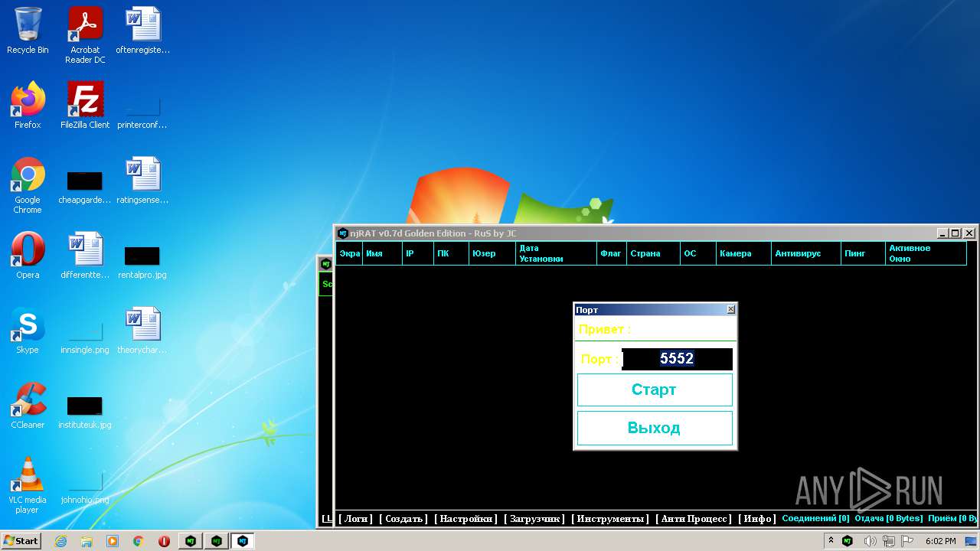Open the volume speaker tray icon
Screen dimensions: 980x551
coord(870,541)
